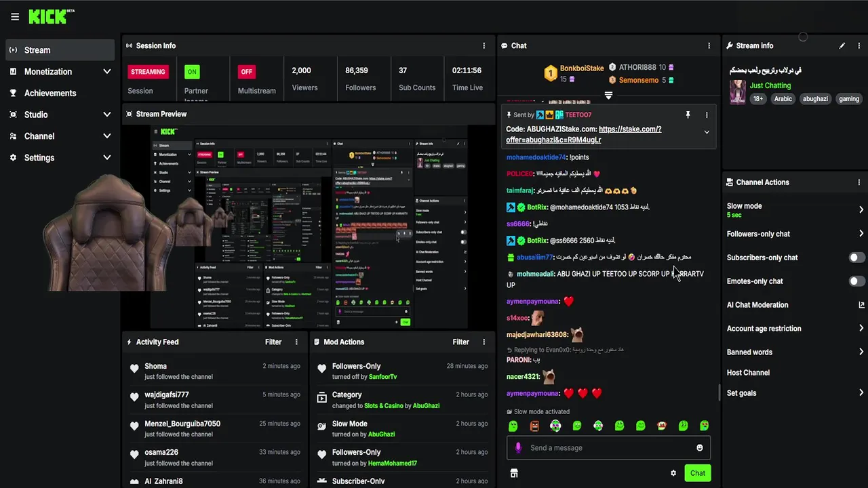Click the 86,359 Followers count
This screenshot has width=868, height=488.
[357, 70]
